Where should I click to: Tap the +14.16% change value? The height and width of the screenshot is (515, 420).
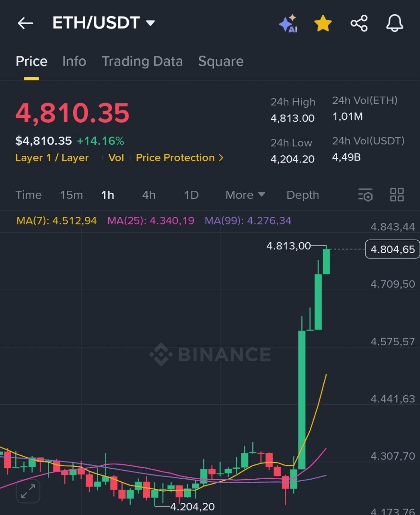pyautogui.click(x=101, y=141)
